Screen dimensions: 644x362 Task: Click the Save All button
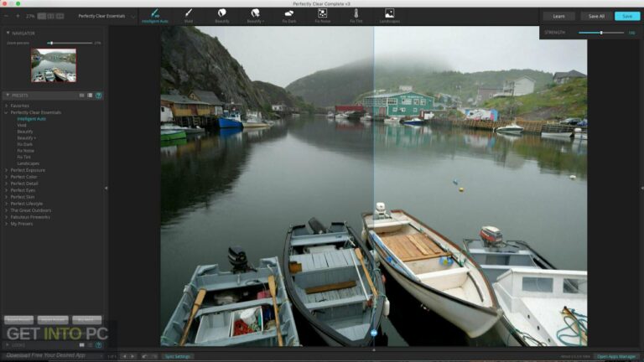[596, 16]
